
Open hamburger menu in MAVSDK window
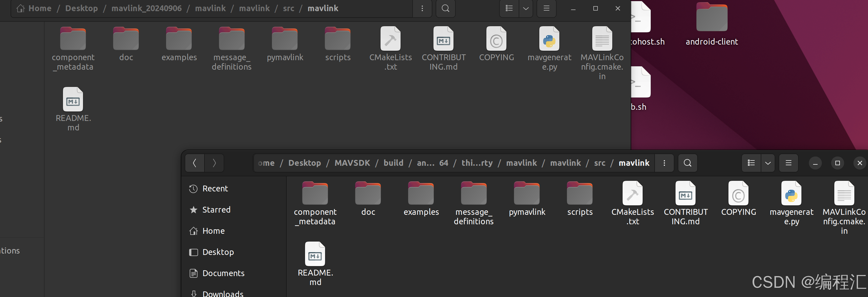(x=789, y=163)
